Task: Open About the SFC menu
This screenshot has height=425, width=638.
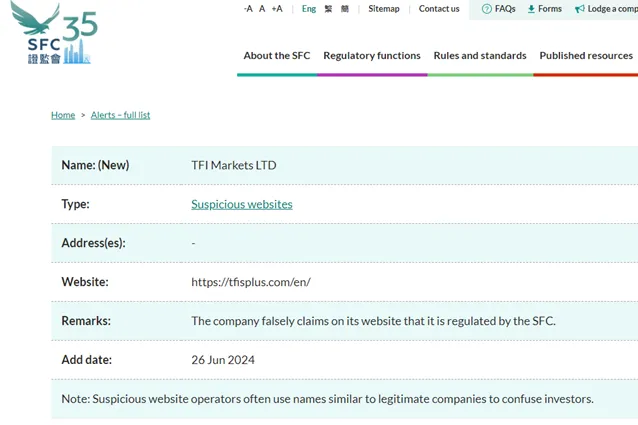Action: pos(277,55)
